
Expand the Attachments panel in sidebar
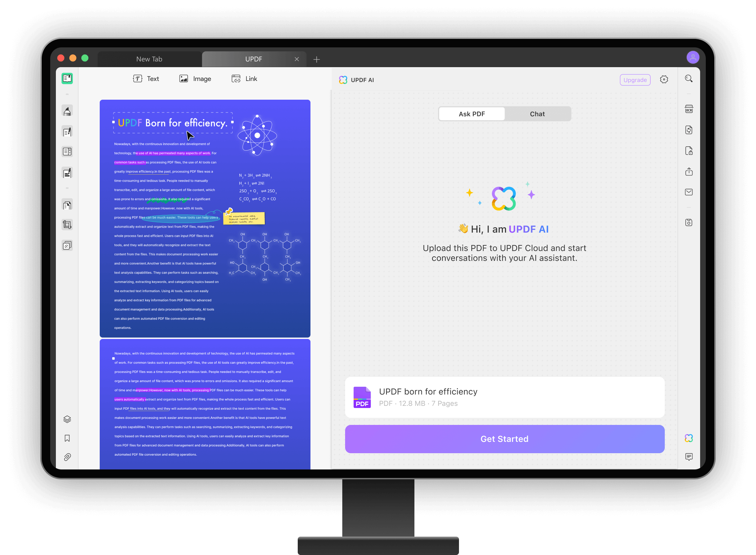(x=66, y=457)
